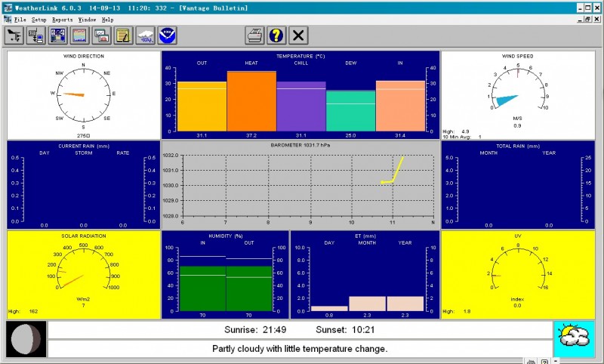This screenshot has height=364, width=604.
Task: Minimize the inner Vantage Bulletin window
Action: click(580, 20)
